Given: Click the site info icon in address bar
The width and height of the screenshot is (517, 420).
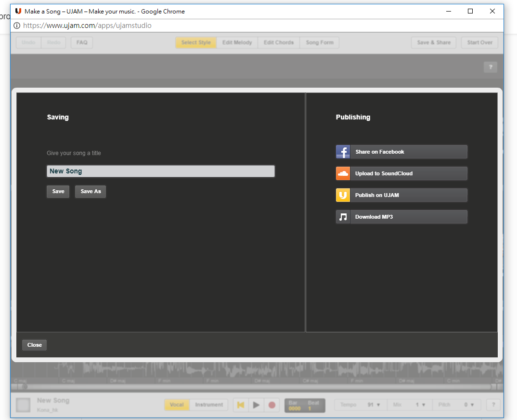Looking at the screenshot, I should pos(17,26).
